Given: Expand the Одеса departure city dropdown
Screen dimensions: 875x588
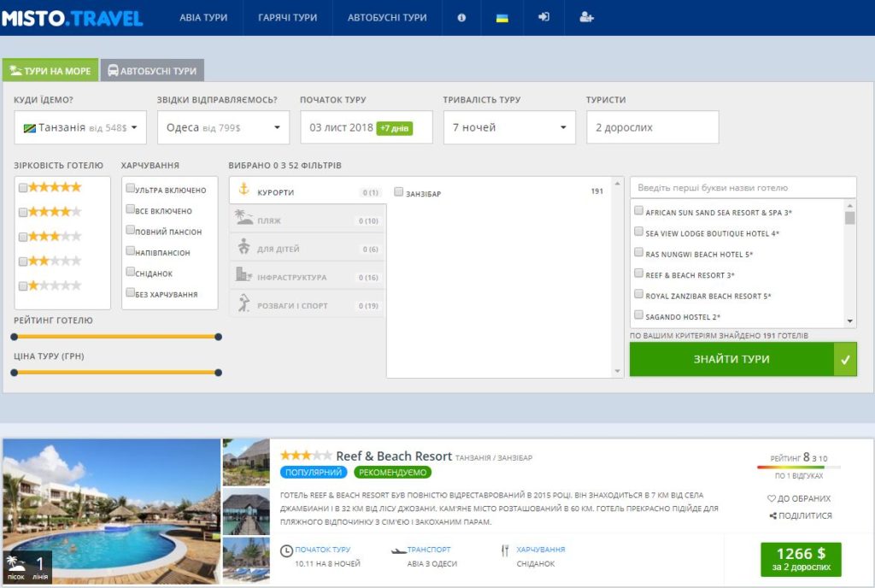Looking at the screenshot, I should pyautogui.click(x=223, y=127).
